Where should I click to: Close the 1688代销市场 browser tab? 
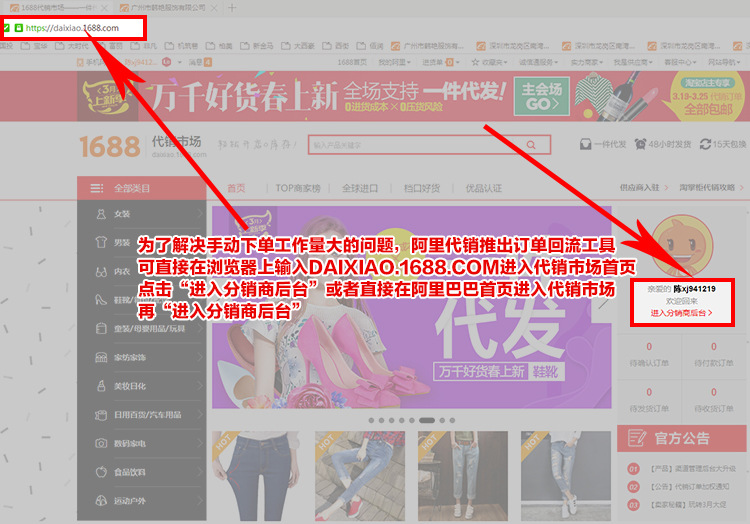(x=104, y=8)
